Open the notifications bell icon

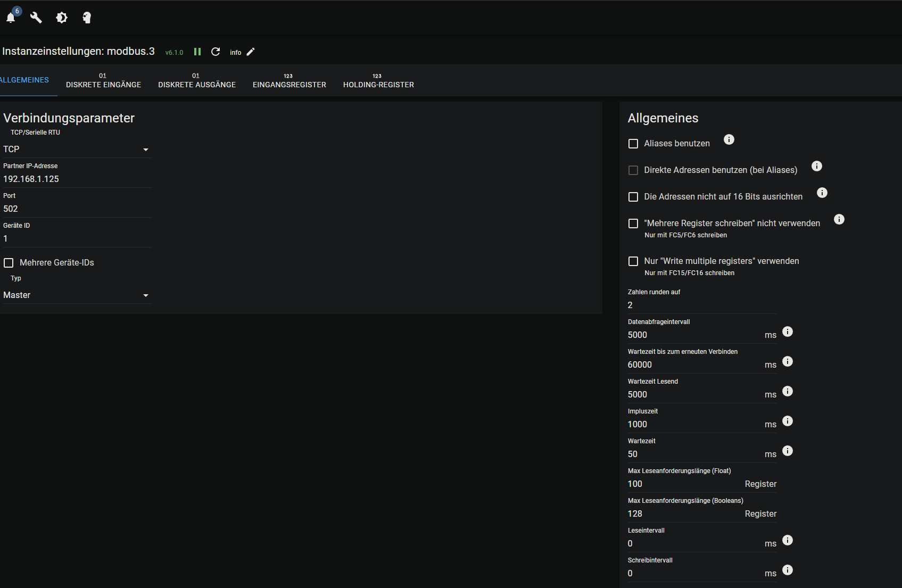coord(11,18)
